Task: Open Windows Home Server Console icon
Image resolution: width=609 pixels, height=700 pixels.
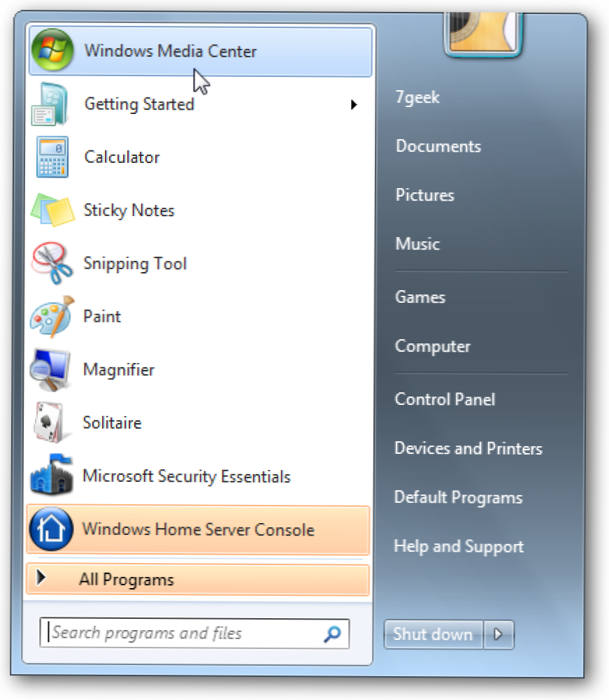Action: tap(51, 529)
